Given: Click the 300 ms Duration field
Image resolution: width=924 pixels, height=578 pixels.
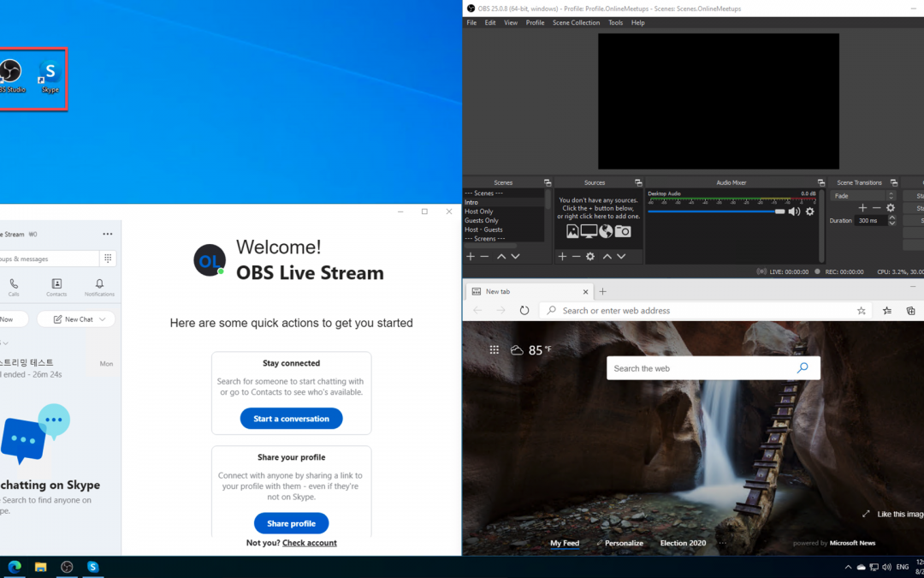Looking at the screenshot, I should click(x=871, y=221).
